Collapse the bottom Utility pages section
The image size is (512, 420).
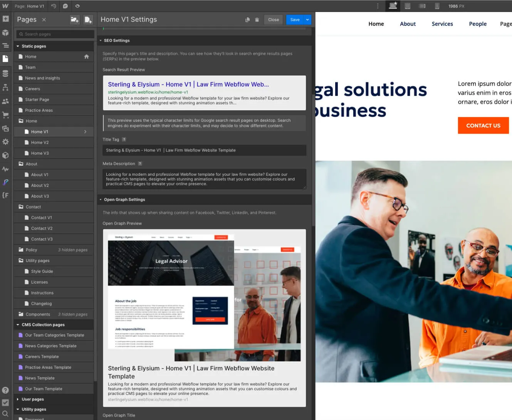click(18, 409)
